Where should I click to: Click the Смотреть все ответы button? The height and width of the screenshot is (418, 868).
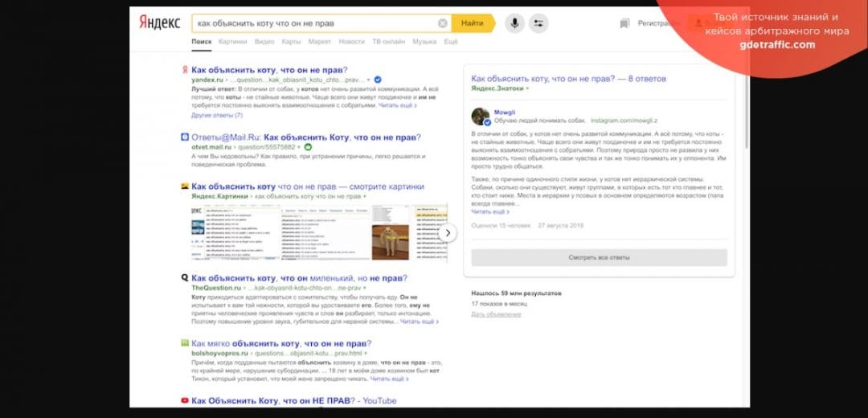(x=599, y=257)
